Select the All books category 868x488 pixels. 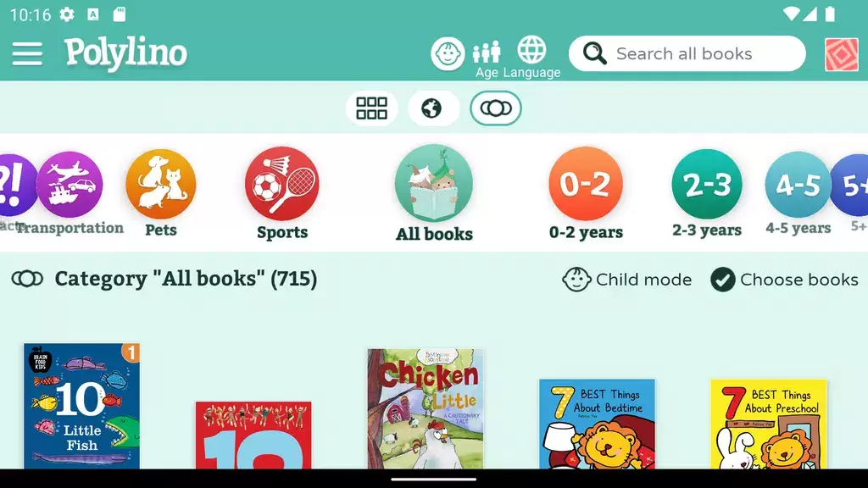click(434, 194)
